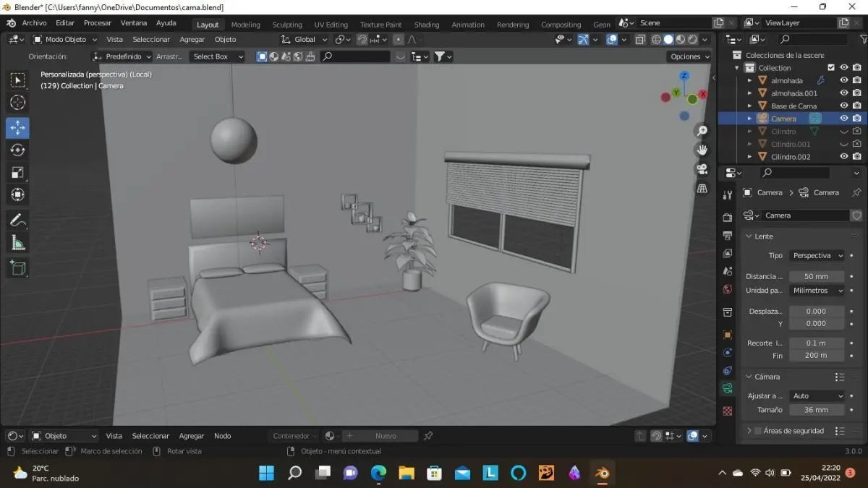Select the Annotate pencil tool
The image size is (868, 488).
pos(17,220)
